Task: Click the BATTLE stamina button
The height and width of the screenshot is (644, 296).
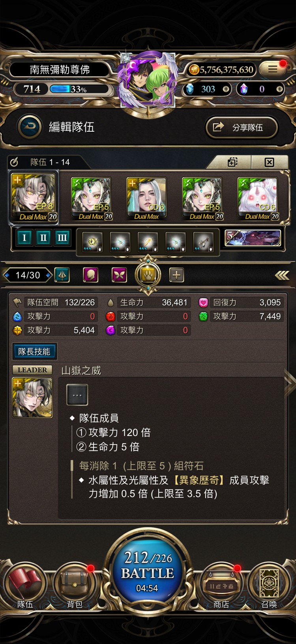Action: click(x=148, y=571)
